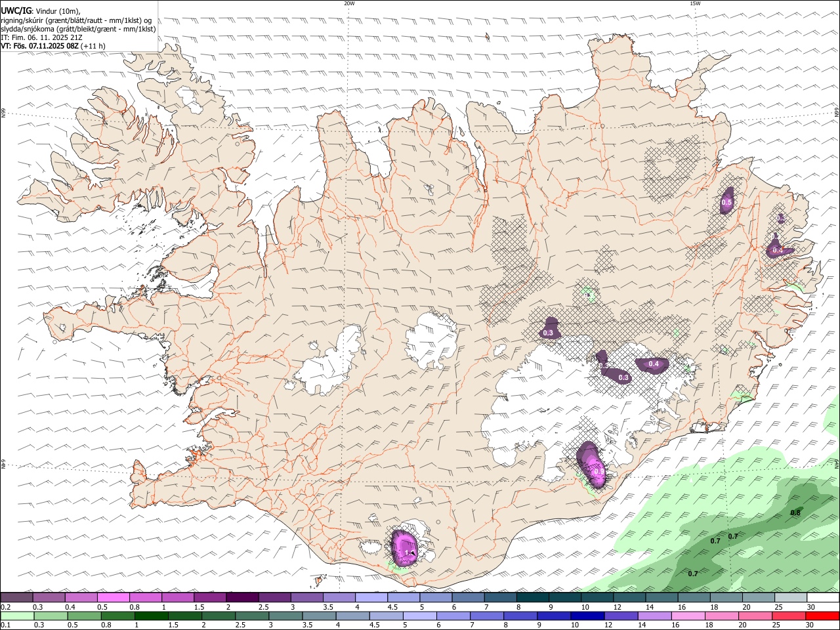Screen dimensions: 840x630
Task: Pick the white 30 mm snow legend swatch
Action: pyautogui.click(x=823, y=598)
